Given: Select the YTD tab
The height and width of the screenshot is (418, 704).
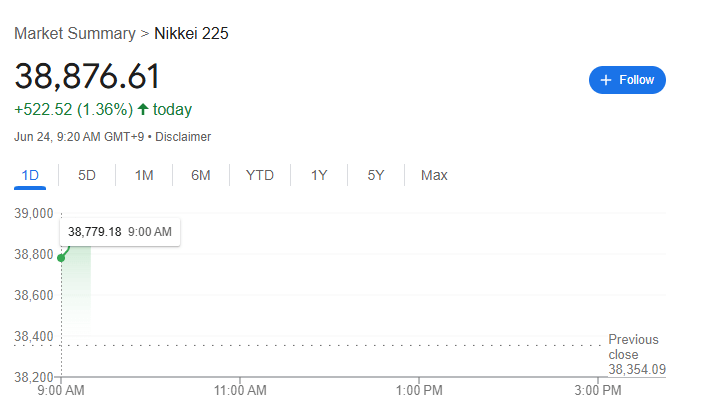Looking at the screenshot, I should point(260,175).
